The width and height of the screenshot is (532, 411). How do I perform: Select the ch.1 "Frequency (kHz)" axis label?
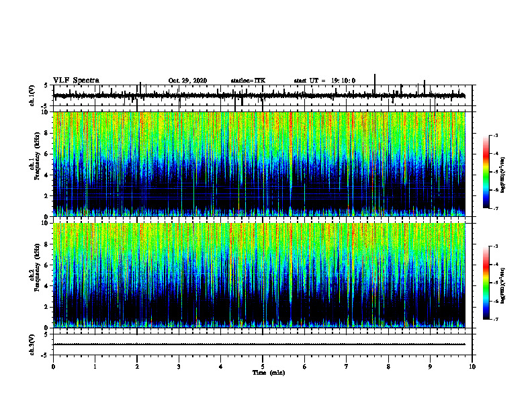(x=38, y=156)
